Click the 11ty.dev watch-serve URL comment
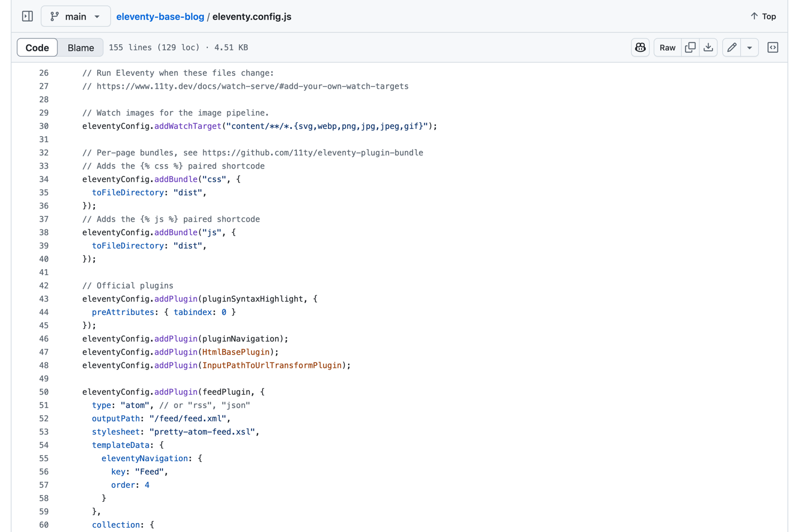 (246, 87)
